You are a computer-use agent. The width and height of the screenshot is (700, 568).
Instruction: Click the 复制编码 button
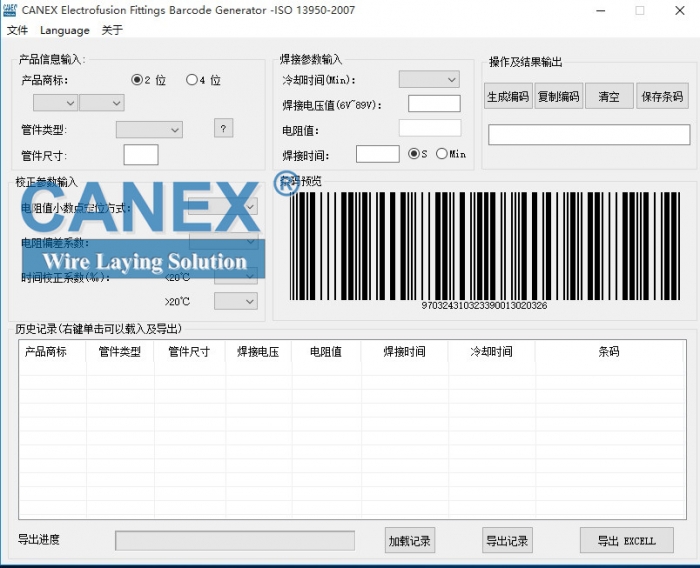559,96
